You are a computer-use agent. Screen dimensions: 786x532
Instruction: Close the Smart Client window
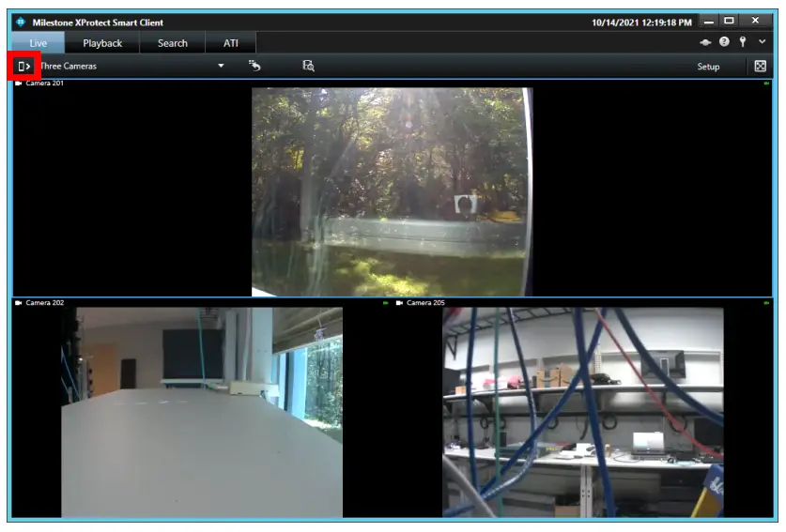(755, 21)
